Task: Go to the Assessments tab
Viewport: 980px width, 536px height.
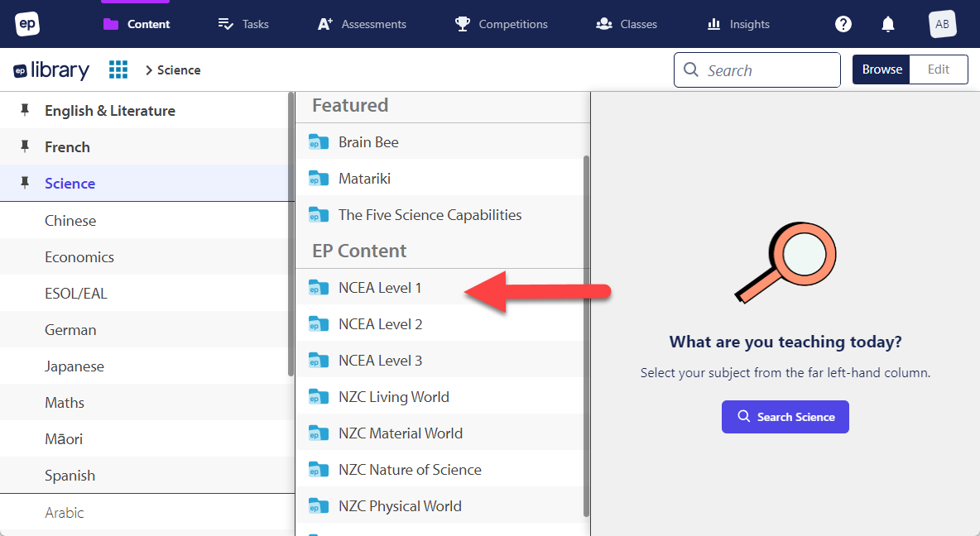Action: [x=362, y=24]
